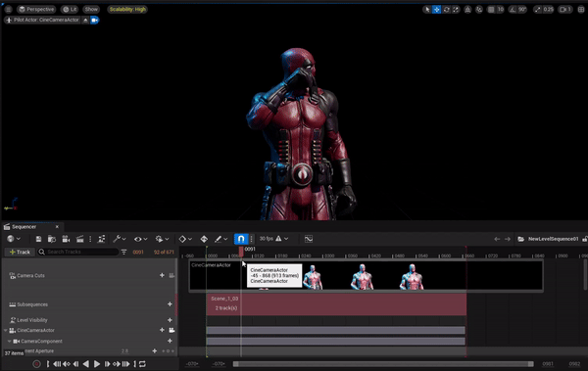Screen dimensions: 588x371
Task: Open the Scalability: High menu
Action: (x=127, y=10)
